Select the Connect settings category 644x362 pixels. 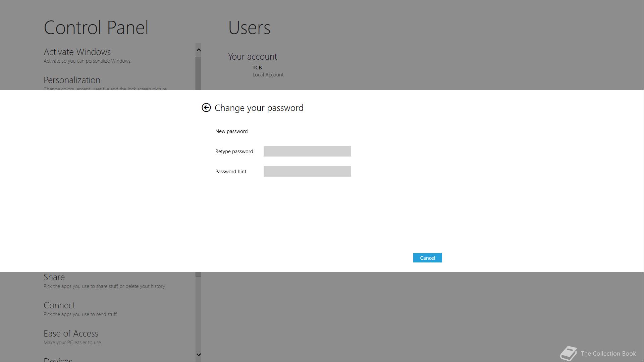pos(59,305)
